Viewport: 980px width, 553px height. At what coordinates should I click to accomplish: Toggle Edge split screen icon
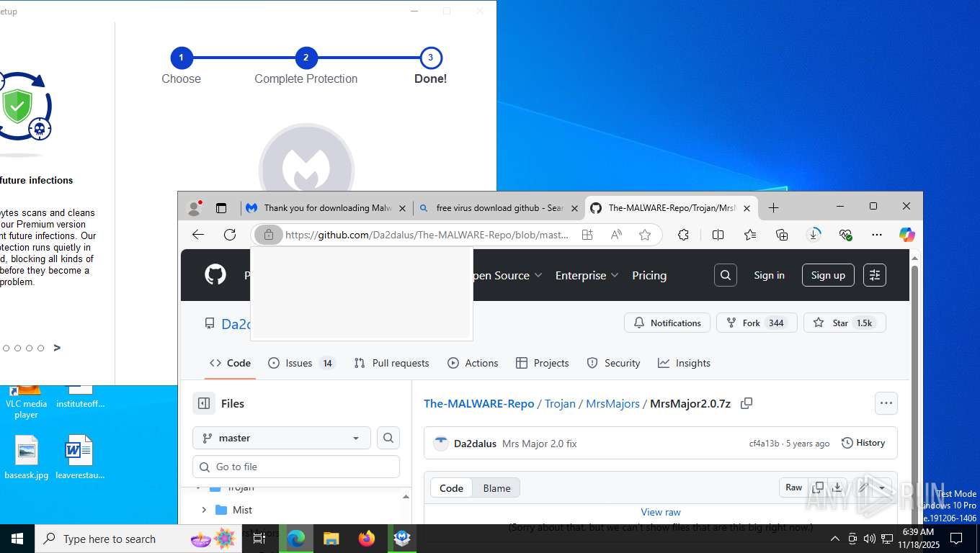coord(718,235)
